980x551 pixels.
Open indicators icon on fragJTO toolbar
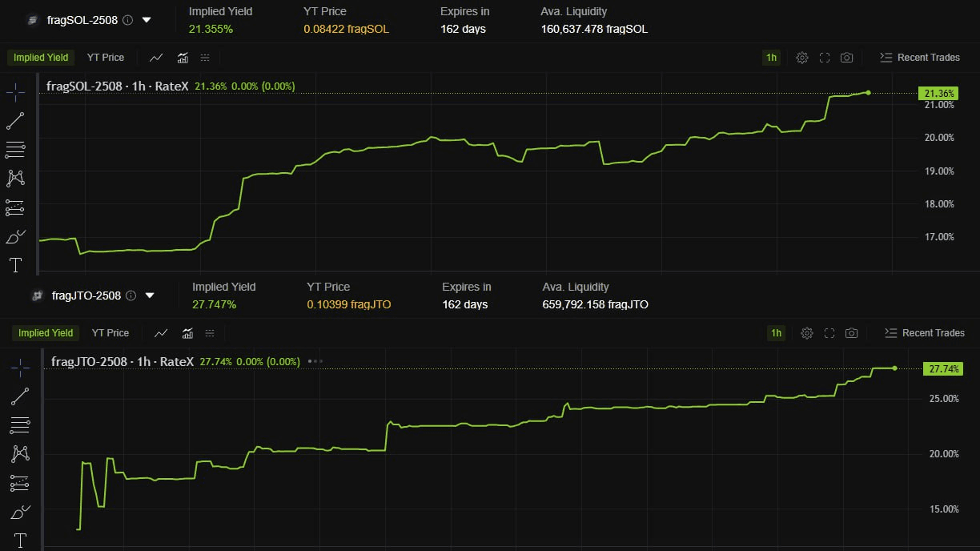pyautogui.click(x=187, y=333)
